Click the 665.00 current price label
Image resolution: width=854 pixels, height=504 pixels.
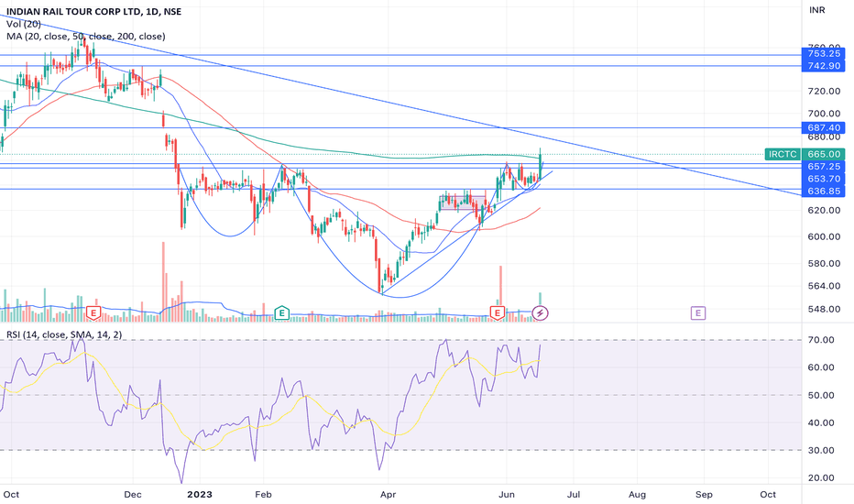point(824,154)
